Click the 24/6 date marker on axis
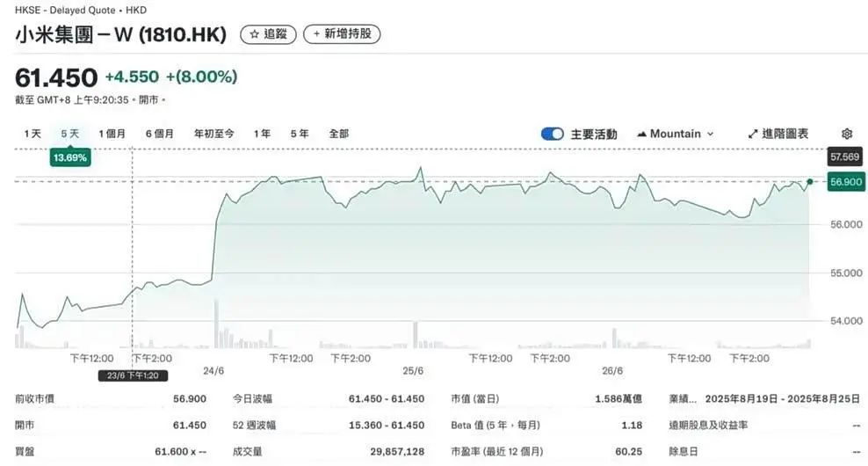The width and height of the screenshot is (868, 466). tap(213, 371)
